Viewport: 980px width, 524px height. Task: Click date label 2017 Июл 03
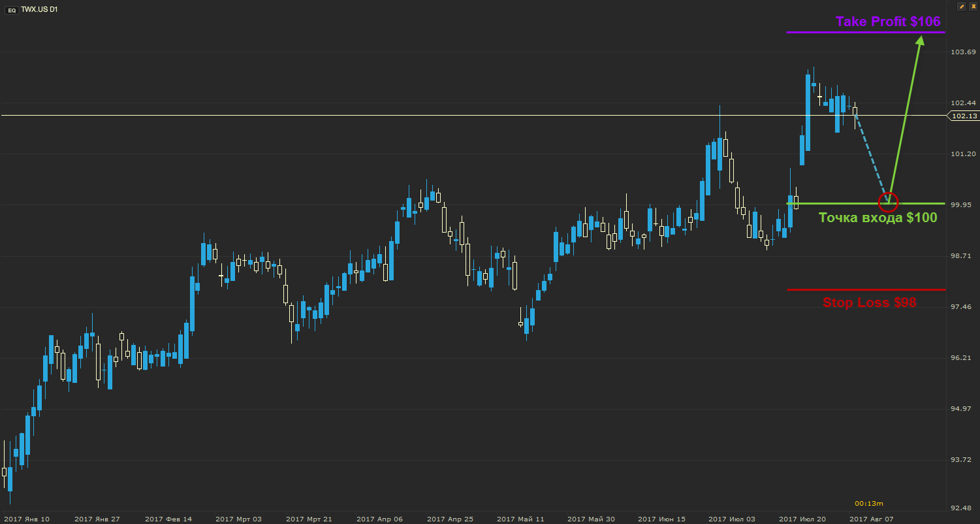tap(732, 519)
